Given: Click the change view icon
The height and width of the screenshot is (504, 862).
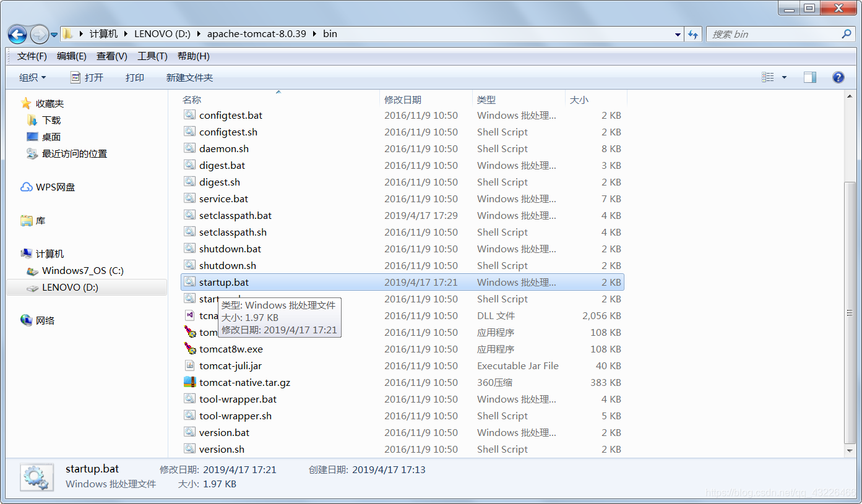Looking at the screenshot, I should pyautogui.click(x=768, y=77).
